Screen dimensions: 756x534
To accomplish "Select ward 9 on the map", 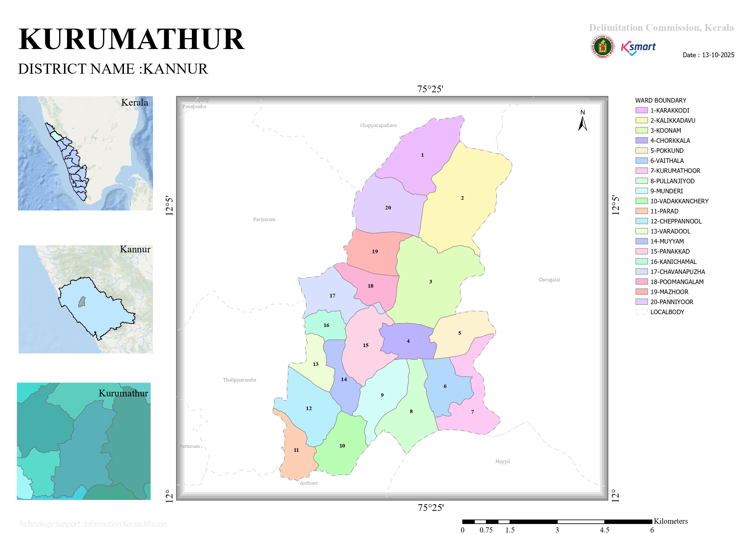I will pyautogui.click(x=382, y=395).
